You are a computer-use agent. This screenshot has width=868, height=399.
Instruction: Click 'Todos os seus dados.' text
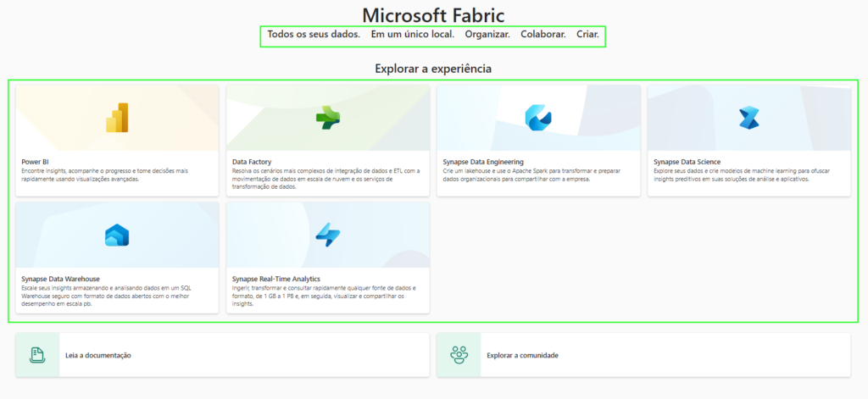click(314, 35)
